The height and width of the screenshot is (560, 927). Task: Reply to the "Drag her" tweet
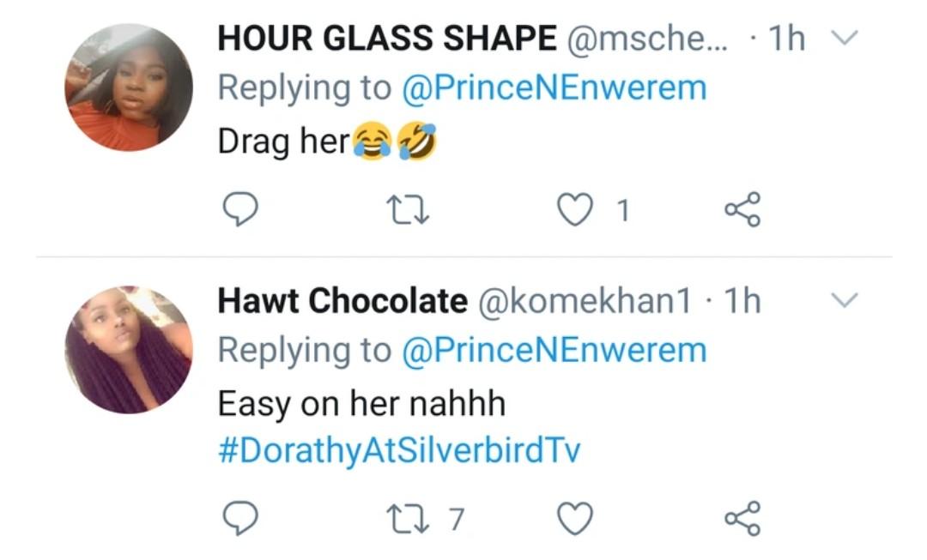coord(240,209)
